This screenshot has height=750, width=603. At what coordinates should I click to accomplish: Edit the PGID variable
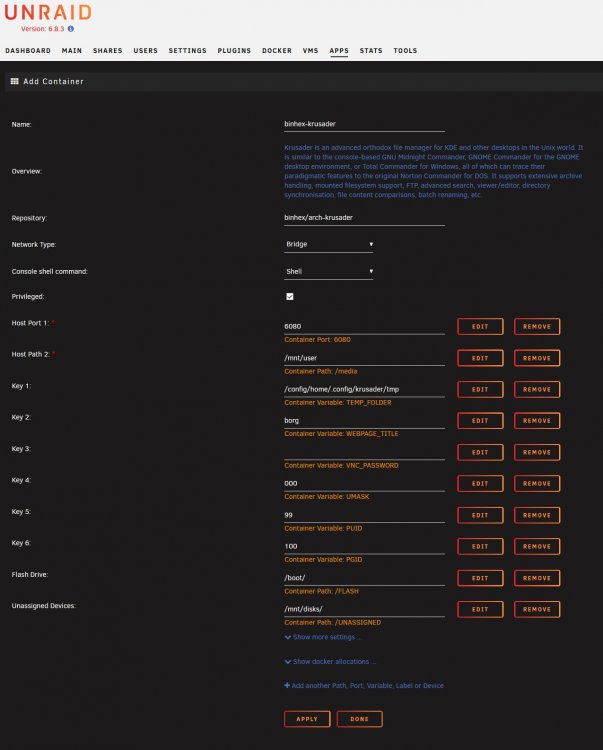(480, 547)
